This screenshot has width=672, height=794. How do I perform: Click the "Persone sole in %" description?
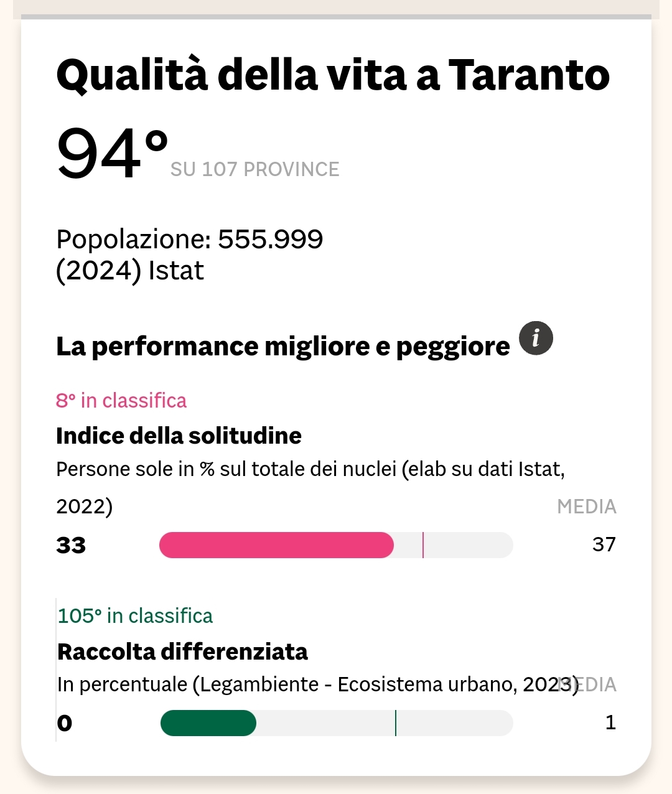310,469
